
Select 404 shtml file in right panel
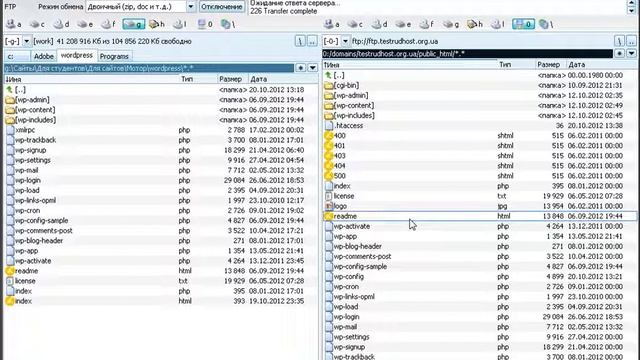point(480,166)
